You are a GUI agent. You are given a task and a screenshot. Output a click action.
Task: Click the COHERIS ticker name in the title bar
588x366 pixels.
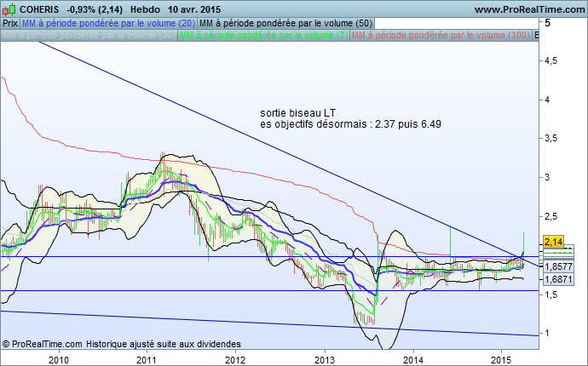click(x=39, y=9)
